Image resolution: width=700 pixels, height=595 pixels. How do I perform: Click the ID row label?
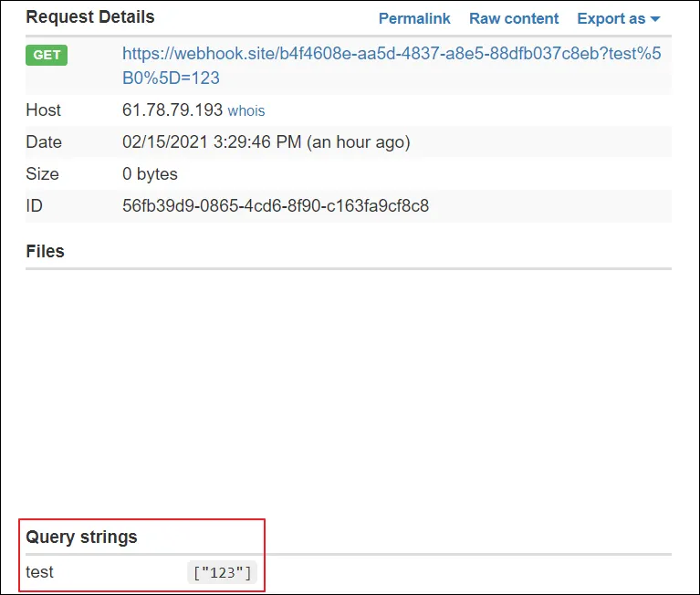tap(35, 205)
